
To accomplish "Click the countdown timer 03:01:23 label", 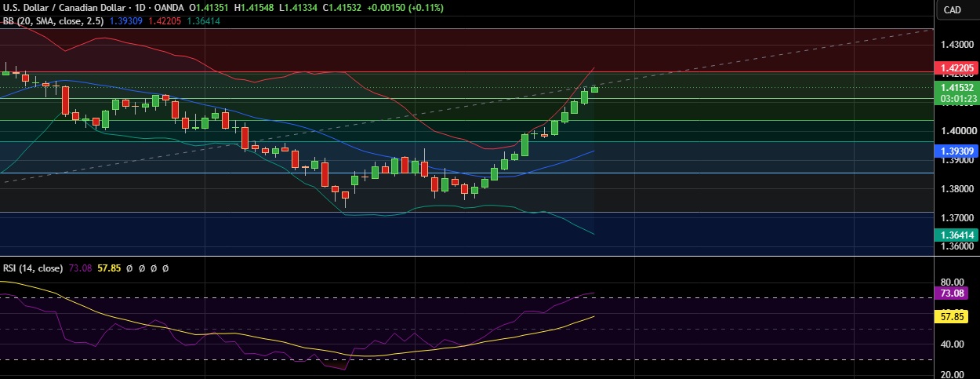I will [957, 98].
